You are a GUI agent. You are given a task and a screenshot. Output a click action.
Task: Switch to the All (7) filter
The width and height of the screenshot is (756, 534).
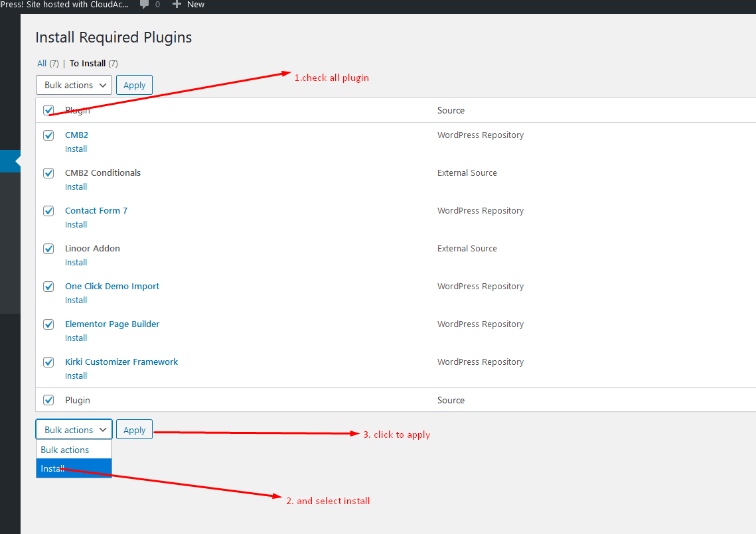coord(42,64)
